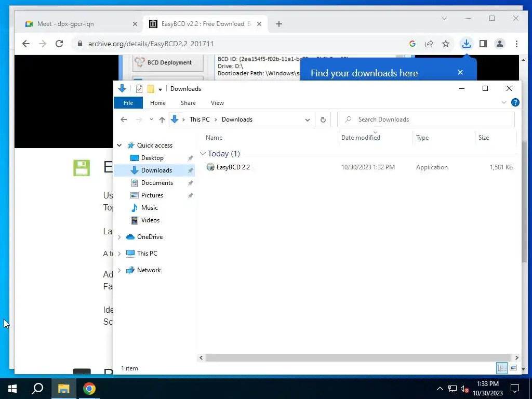Image resolution: width=532 pixels, height=399 pixels.
Task: Click the Explorer horizontal scrollbar
Action: (x=358, y=357)
